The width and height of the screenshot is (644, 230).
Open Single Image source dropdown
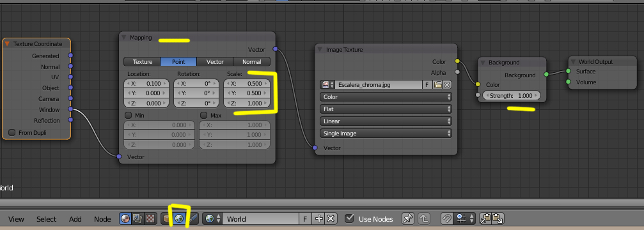point(386,134)
